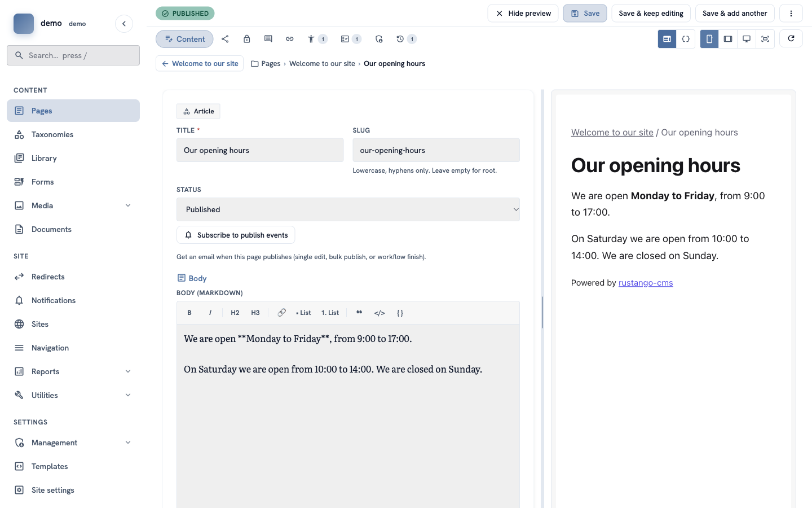Switch to rendered preview mode

pos(667,39)
